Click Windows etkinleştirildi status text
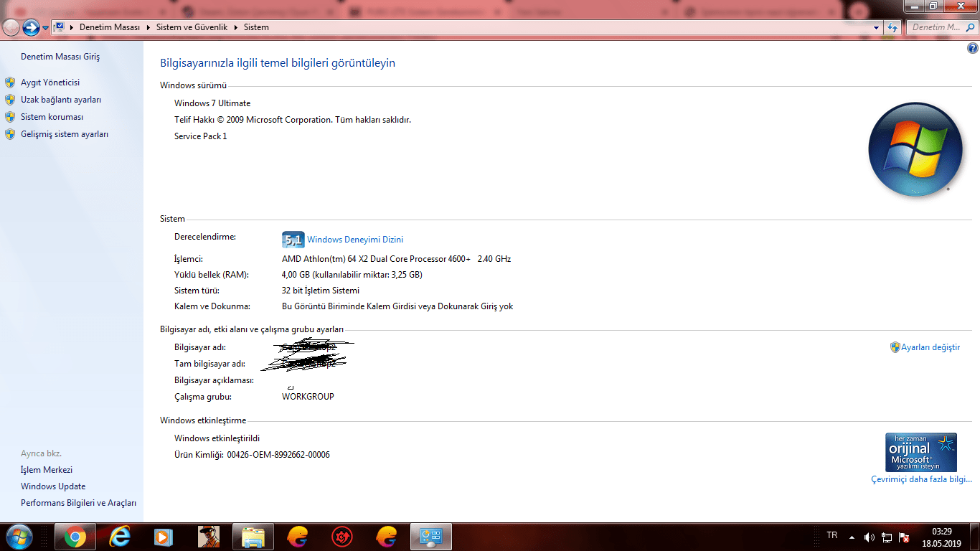 coord(217,438)
